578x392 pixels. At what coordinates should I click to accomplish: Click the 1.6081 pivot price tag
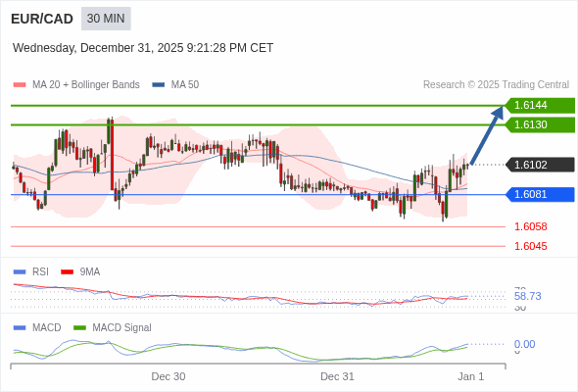coord(540,194)
